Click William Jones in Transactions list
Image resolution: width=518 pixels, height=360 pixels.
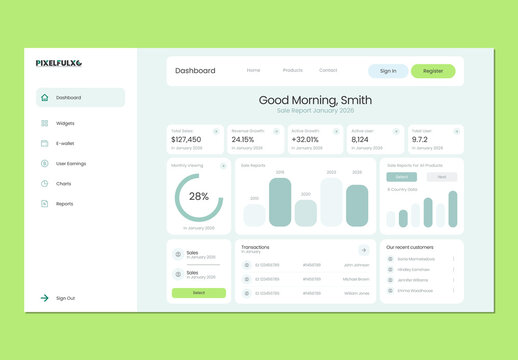point(357,293)
